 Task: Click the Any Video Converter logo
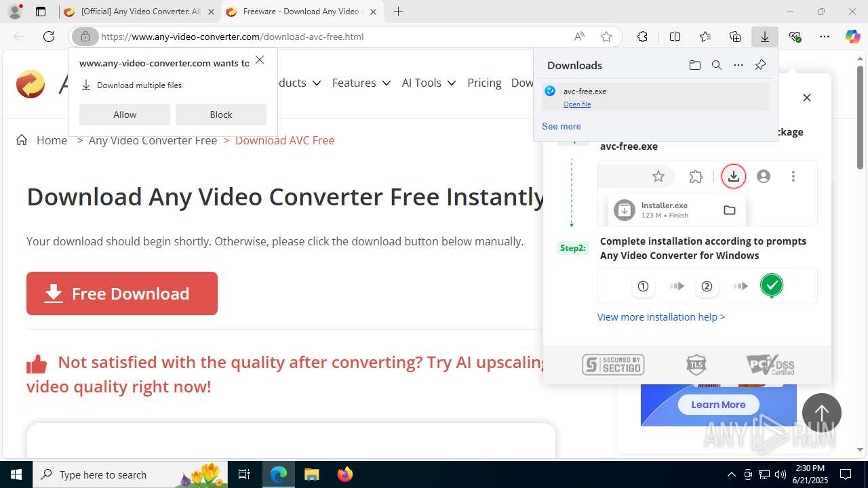[x=31, y=84]
